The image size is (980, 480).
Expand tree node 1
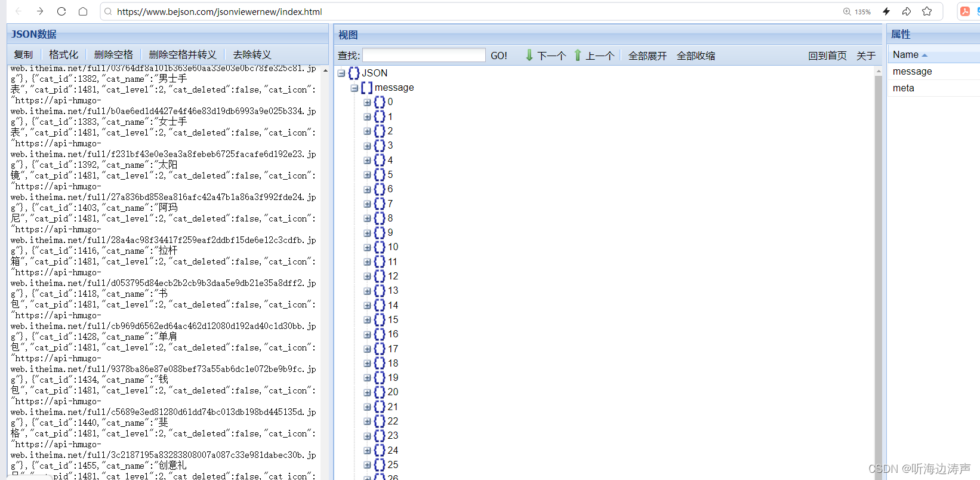point(367,117)
